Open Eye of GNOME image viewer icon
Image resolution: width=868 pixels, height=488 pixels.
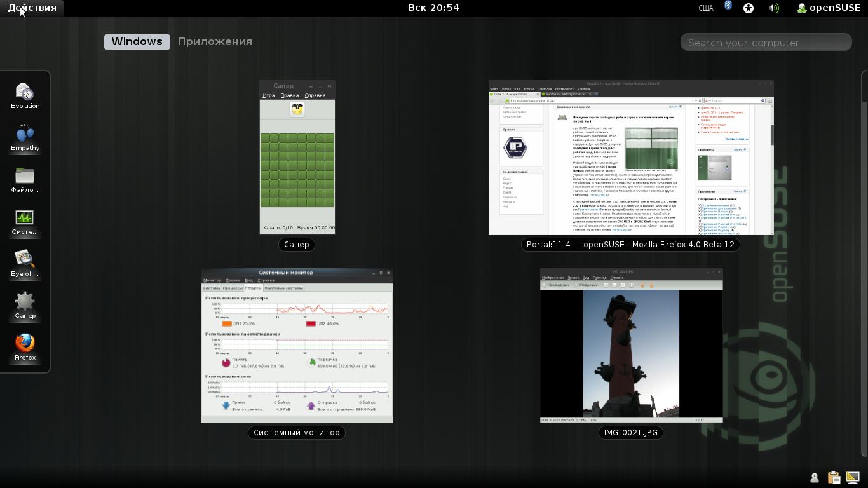(25, 263)
